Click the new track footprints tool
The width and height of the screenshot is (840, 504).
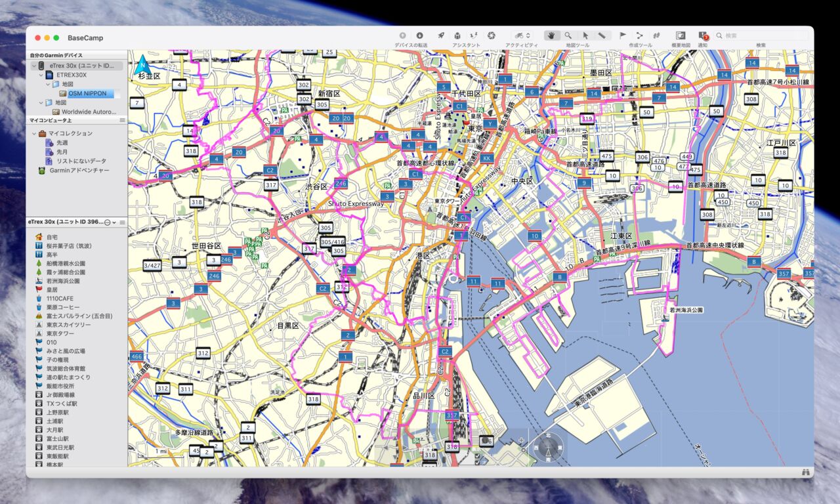[656, 35]
